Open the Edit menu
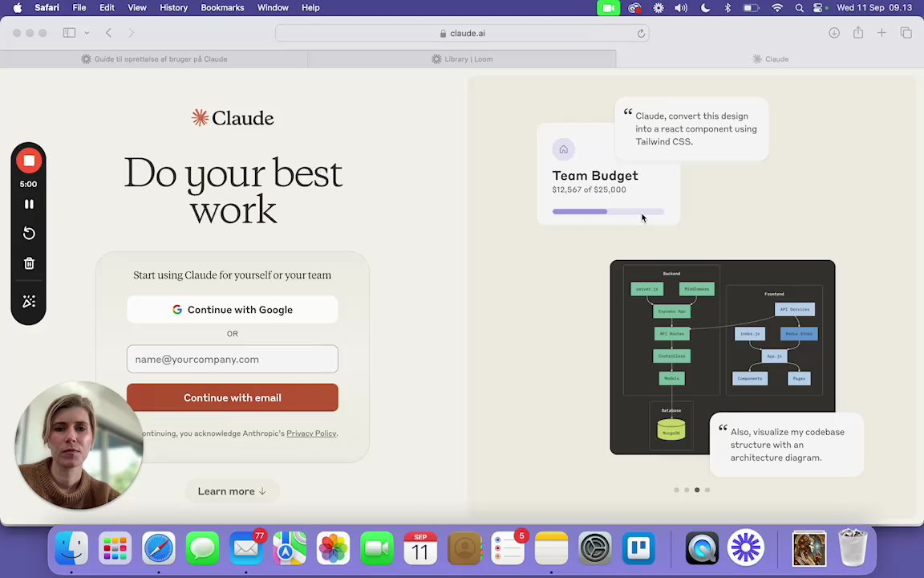The image size is (924, 578). click(107, 8)
